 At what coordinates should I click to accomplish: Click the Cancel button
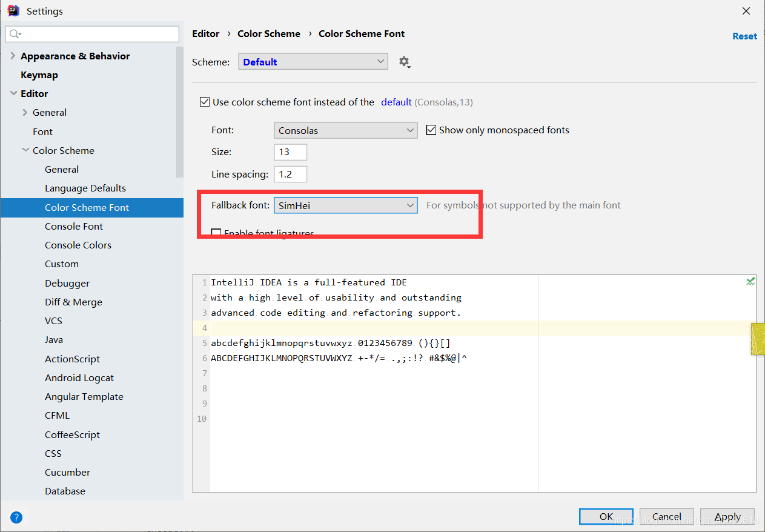click(667, 516)
